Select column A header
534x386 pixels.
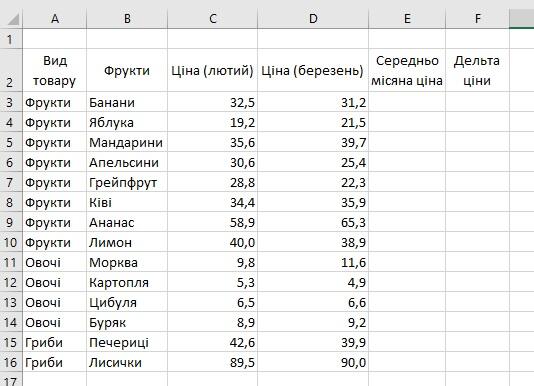point(55,19)
